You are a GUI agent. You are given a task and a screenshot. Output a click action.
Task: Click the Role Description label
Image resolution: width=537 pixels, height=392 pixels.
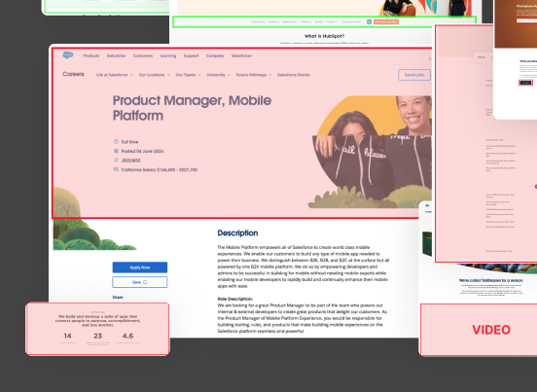coord(235,299)
